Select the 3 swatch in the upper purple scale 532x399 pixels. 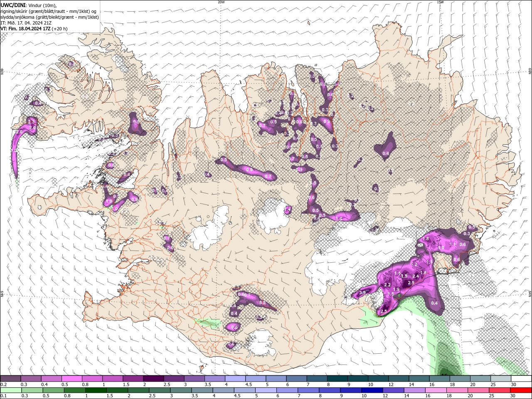tap(194, 379)
